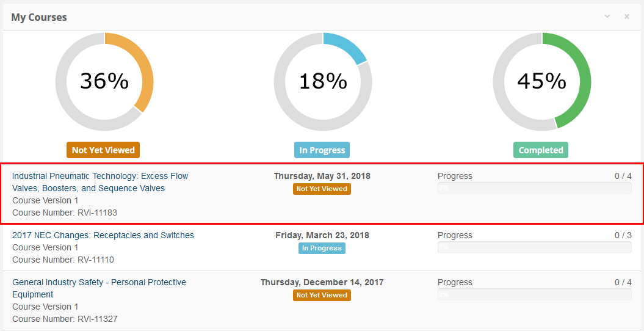
Task: Click Not Yet Viewed badge under May 31
Action: pyautogui.click(x=322, y=189)
